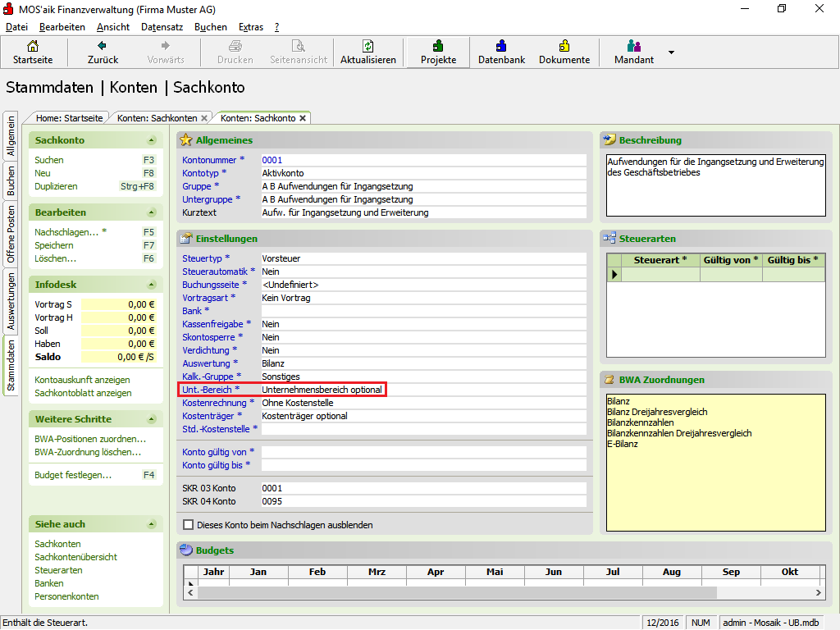Screen dimensions: 840x630
Task: Open the Extras menu
Action: [251, 27]
